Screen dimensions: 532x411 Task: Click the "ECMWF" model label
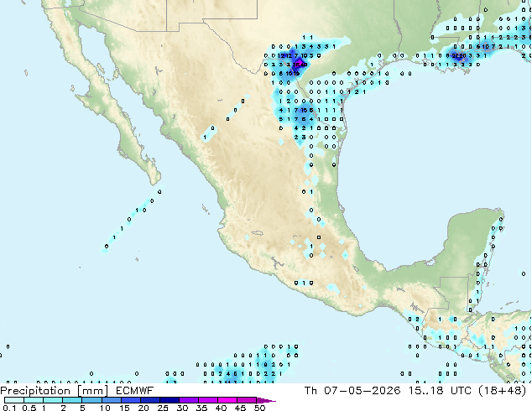pyautogui.click(x=135, y=391)
